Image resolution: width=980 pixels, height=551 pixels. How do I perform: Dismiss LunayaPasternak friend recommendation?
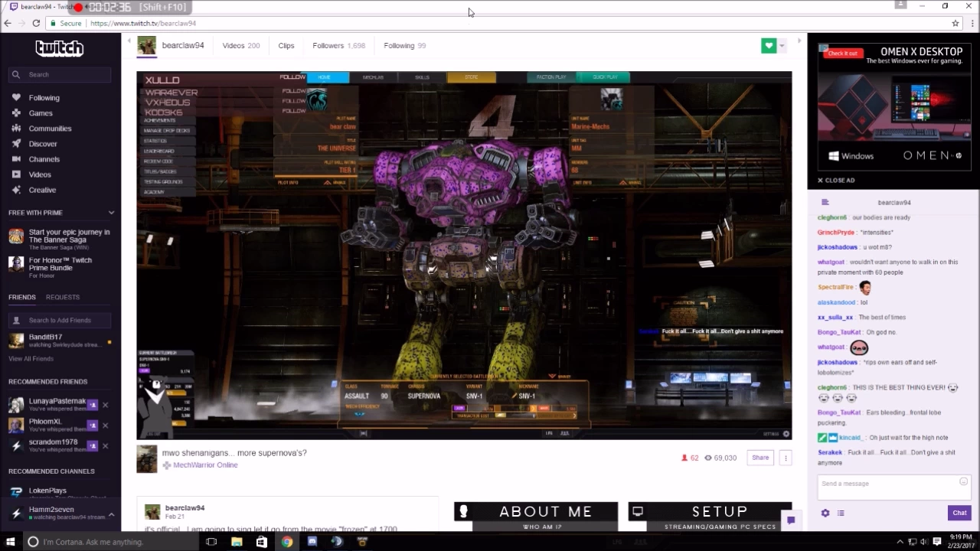[106, 405]
